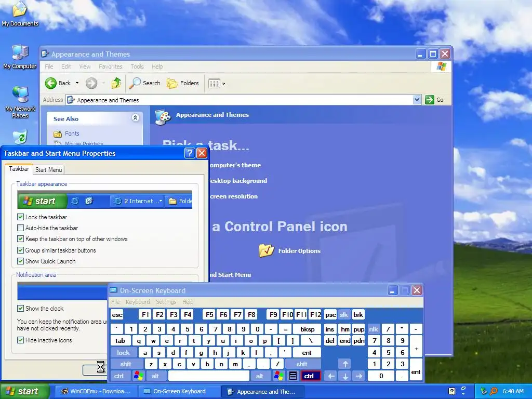Open the My Computer desktop icon
The height and width of the screenshot is (399, 532).
point(20,57)
